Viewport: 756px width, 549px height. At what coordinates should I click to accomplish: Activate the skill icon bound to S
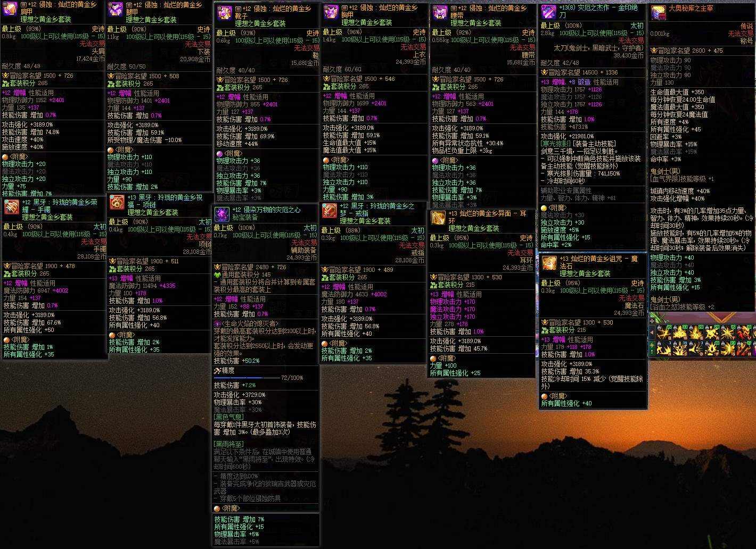680,348
